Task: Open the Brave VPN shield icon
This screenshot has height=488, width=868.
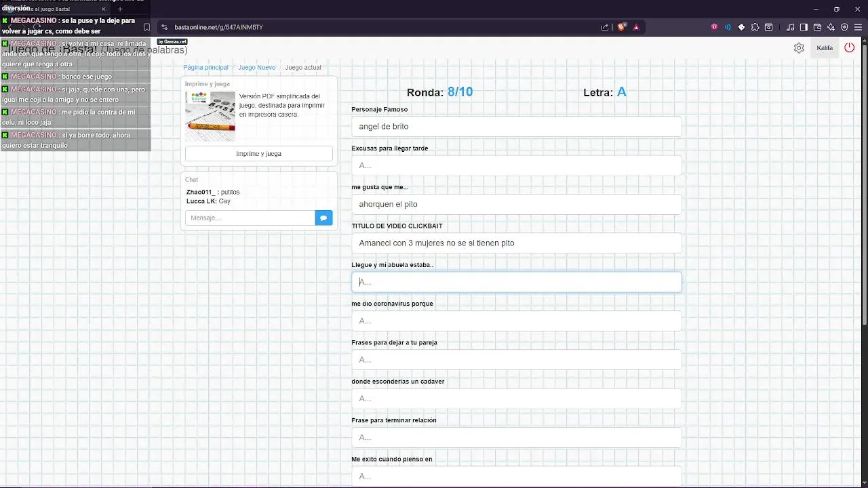Action: point(844,27)
